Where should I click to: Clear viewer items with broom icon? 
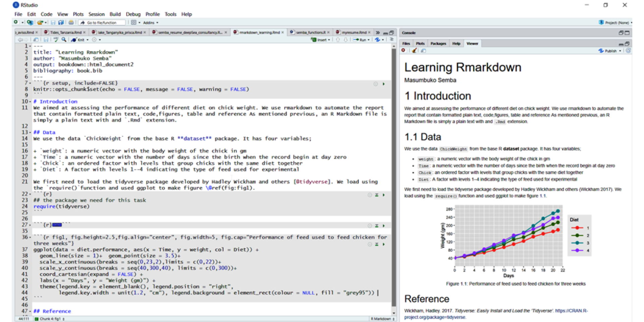click(x=415, y=51)
